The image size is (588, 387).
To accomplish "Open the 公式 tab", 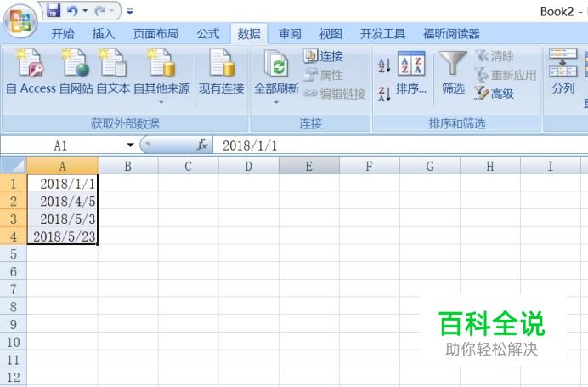I will pyautogui.click(x=208, y=34).
